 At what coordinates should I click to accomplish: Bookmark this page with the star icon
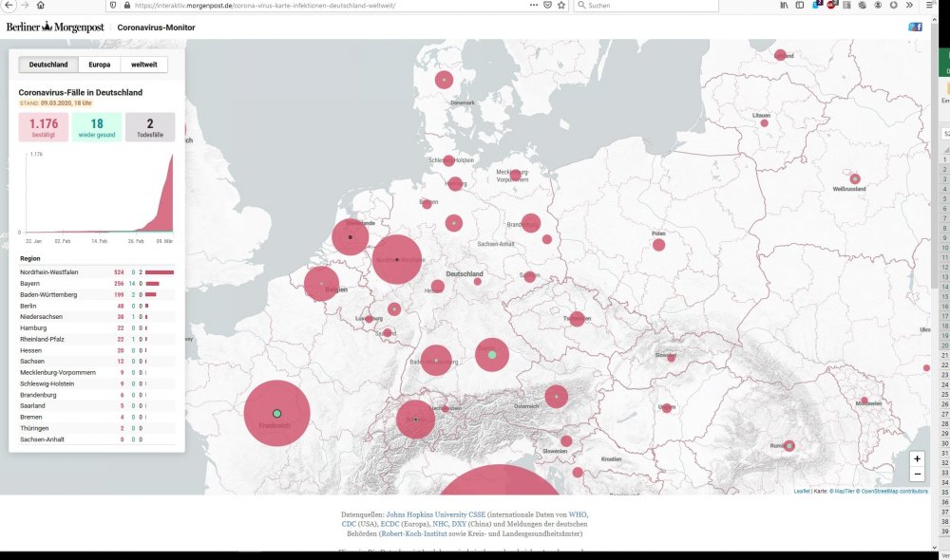click(x=561, y=5)
